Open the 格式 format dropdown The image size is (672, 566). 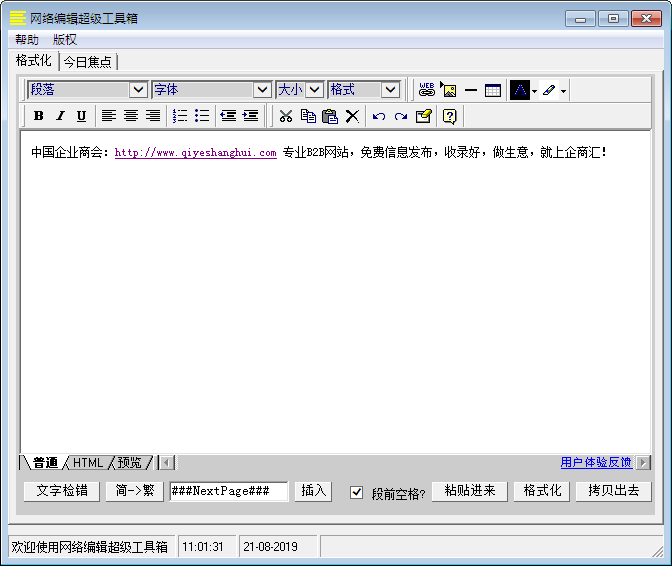point(390,90)
